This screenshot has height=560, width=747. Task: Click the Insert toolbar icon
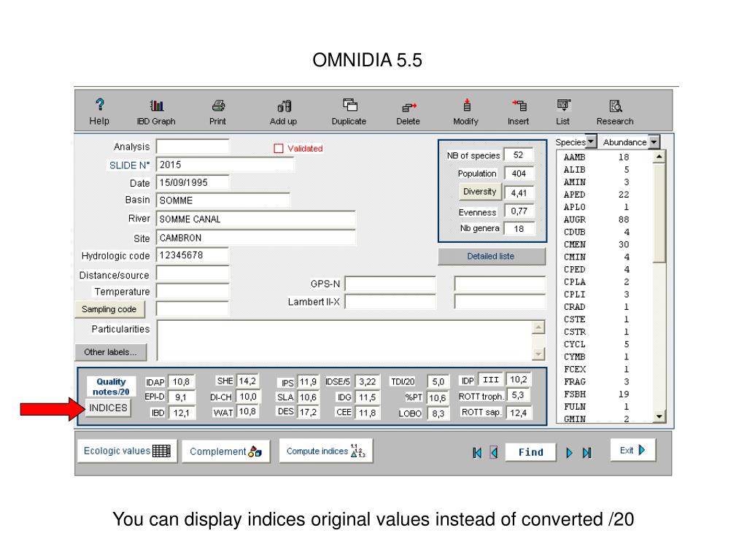519,112
